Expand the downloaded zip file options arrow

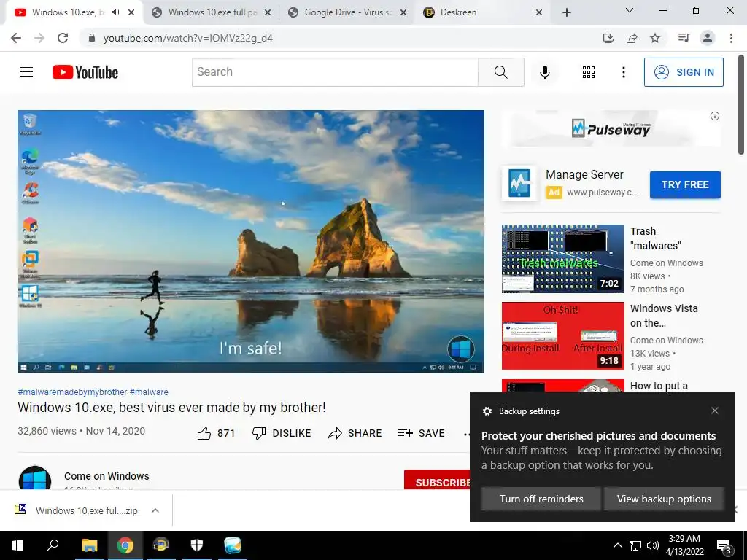click(x=155, y=510)
